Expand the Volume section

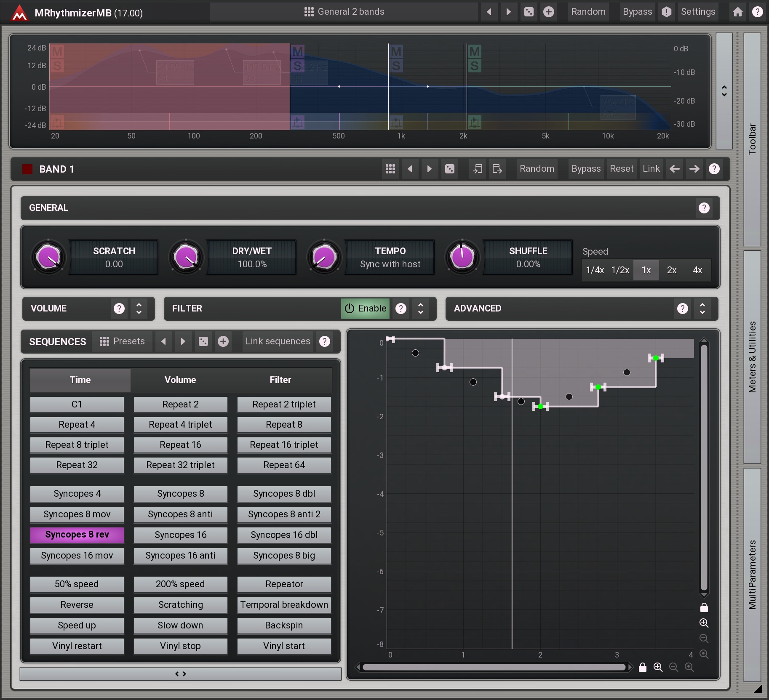139,309
